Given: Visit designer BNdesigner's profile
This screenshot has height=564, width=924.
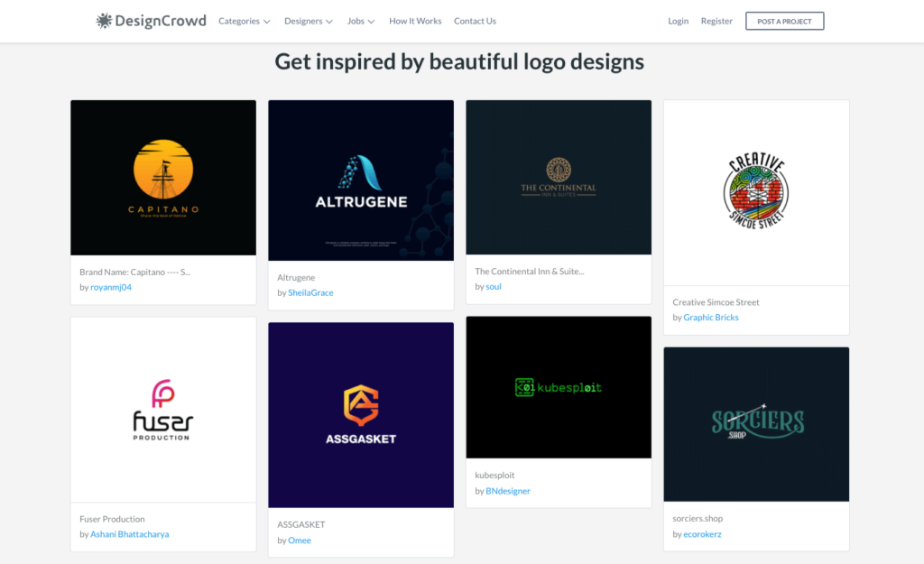Looking at the screenshot, I should pyautogui.click(x=508, y=490).
